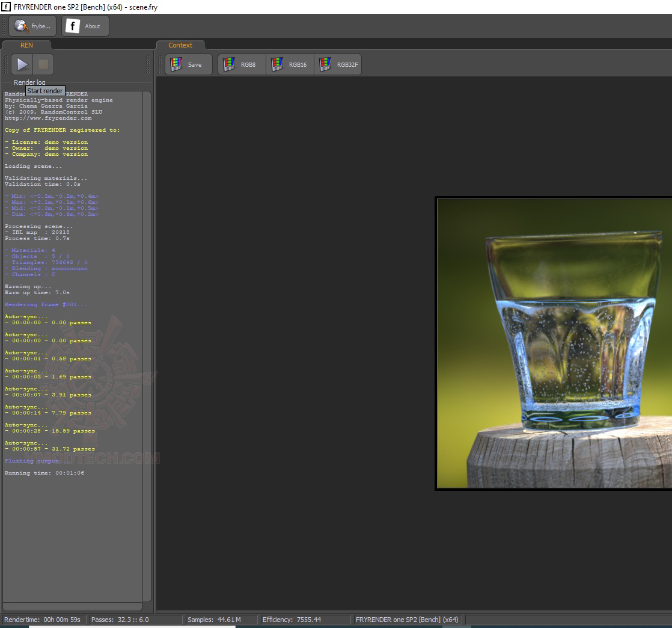The image size is (672, 628).
Task: Switch output to RGB16
Action: [x=290, y=65]
